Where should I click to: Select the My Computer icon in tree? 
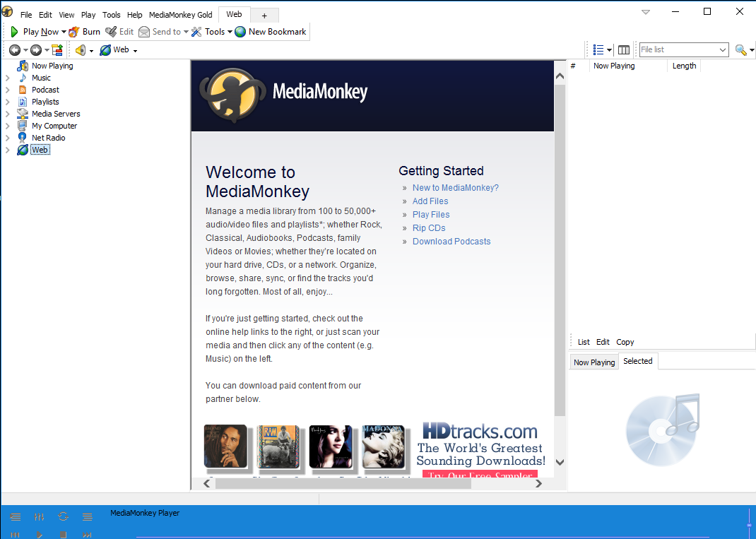(x=22, y=126)
